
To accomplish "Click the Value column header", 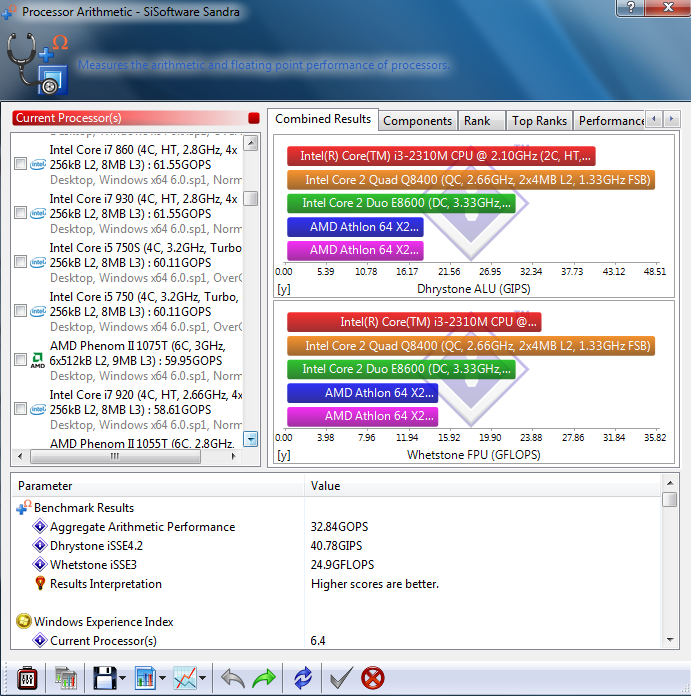I will tap(483, 486).
